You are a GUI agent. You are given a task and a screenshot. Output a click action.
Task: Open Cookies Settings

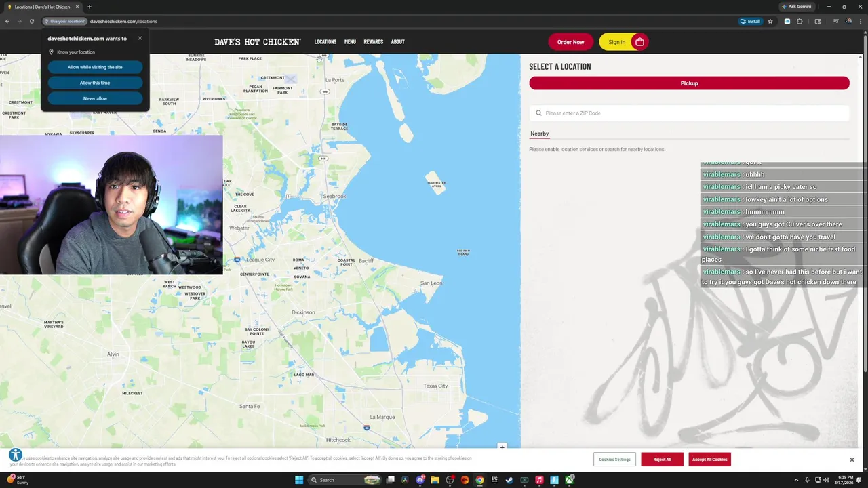(614, 460)
